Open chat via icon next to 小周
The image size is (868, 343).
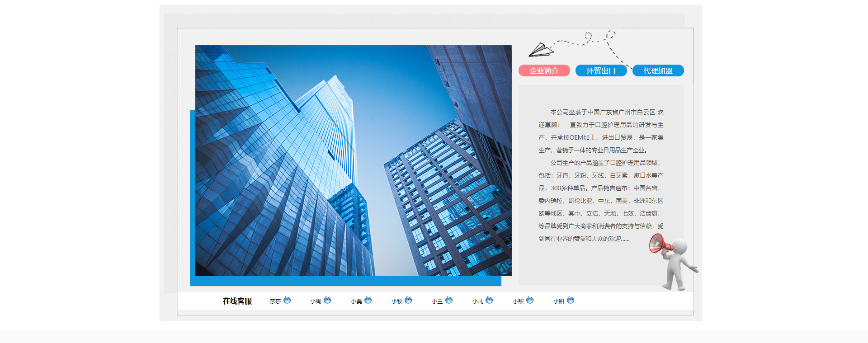[x=327, y=301]
